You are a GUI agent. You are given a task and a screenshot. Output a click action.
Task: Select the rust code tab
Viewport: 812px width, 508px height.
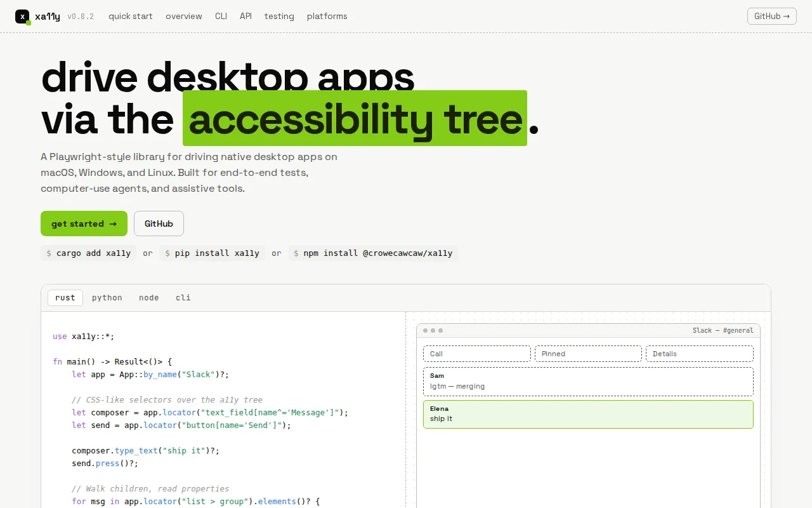pyautogui.click(x=65, y=298)
